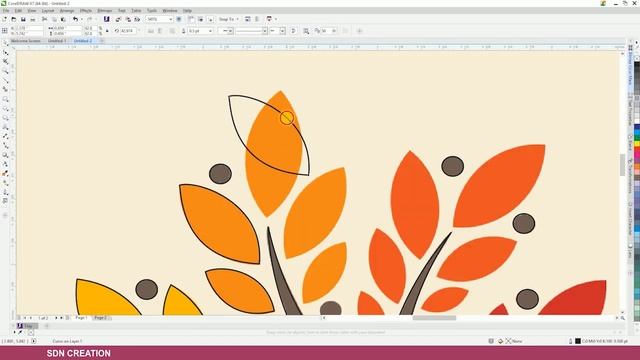Toggle mirror vertically button
Image resolution: width=640 pixels, height=360 pixels.
[x=160, y=31]
